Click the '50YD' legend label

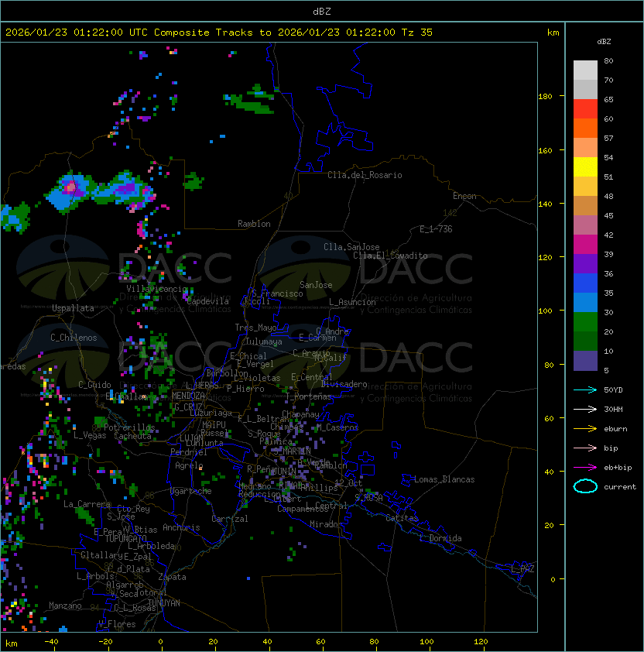point(613,389)
